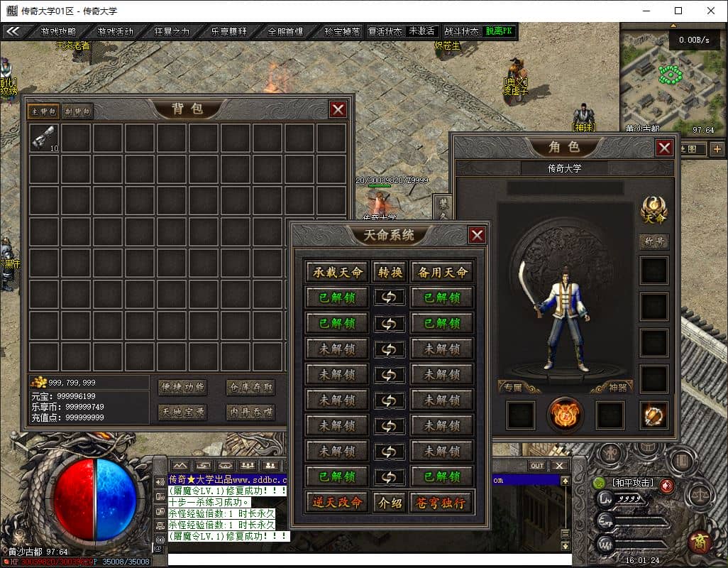The image size is (728, 568).
Task: Click the 仓库存取 button
Action: tap(250, 387)
